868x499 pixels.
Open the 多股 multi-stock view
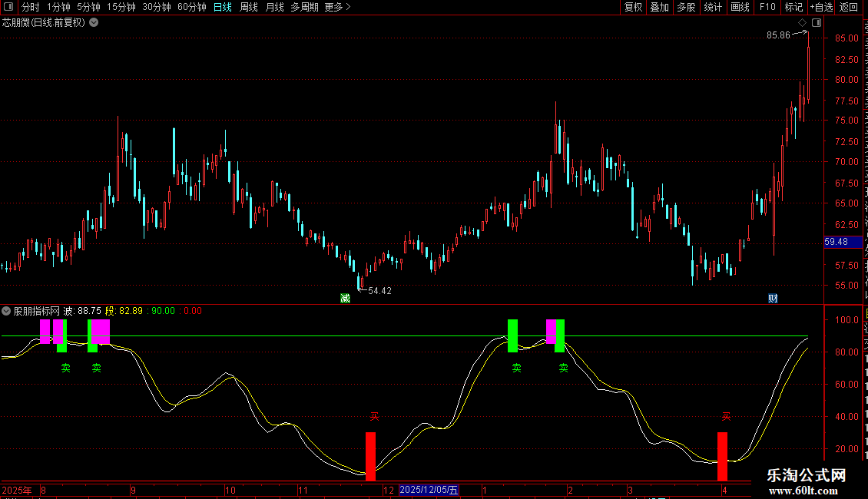tap(686, 7)
